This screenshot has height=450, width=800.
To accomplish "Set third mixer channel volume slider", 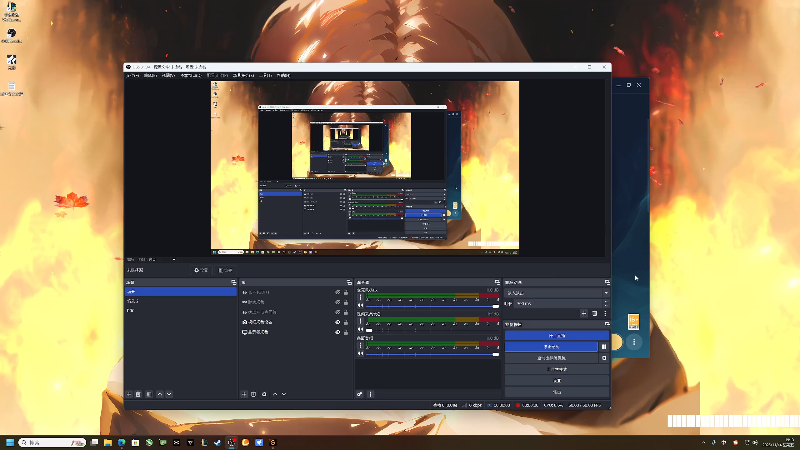I will pos(433,354).
